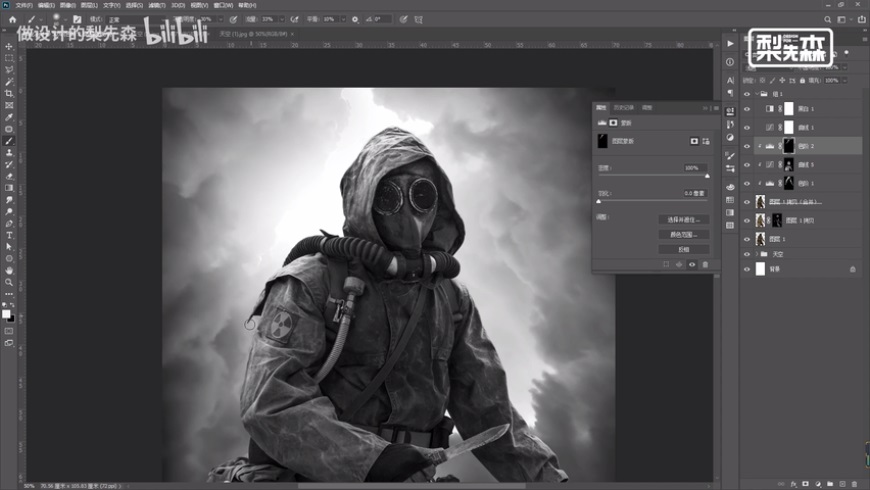The width and height of the screenshot is (870, 490).
Task: Select the Eraser tool
Action: coord(9,176)
